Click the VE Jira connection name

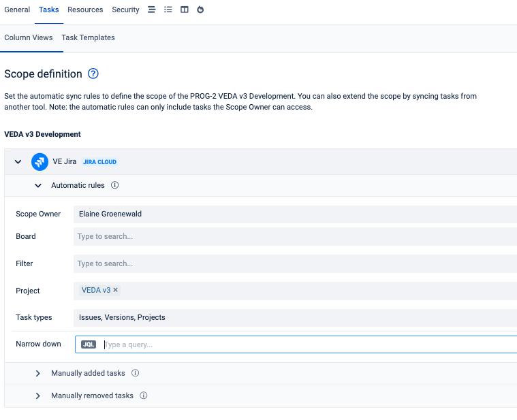(65, 161)
